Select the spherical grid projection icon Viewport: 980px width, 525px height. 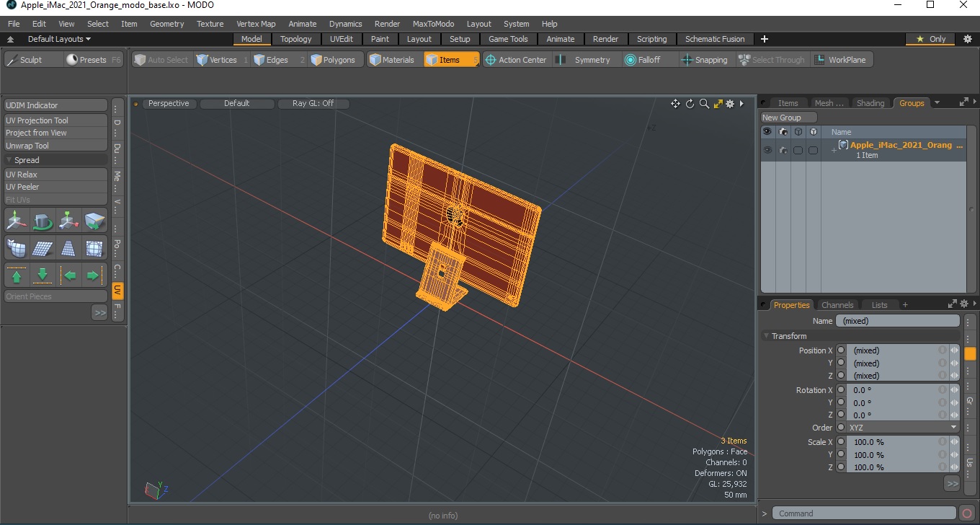[94, 248]
